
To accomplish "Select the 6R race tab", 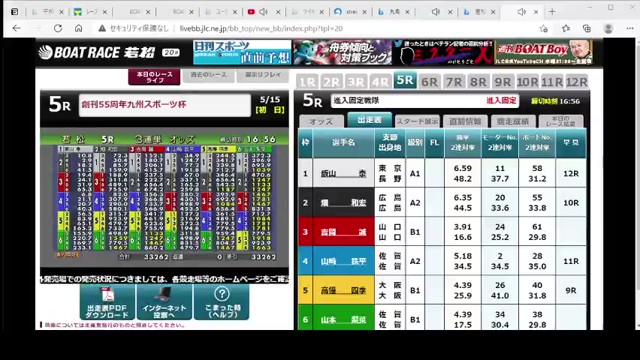I will (x=429, y=82).
